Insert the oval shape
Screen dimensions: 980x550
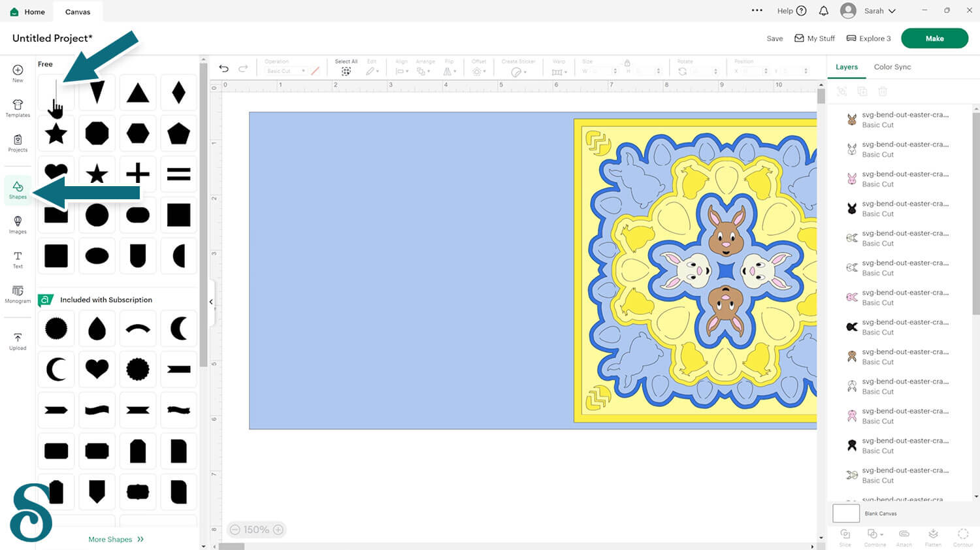tap(97, 255)
